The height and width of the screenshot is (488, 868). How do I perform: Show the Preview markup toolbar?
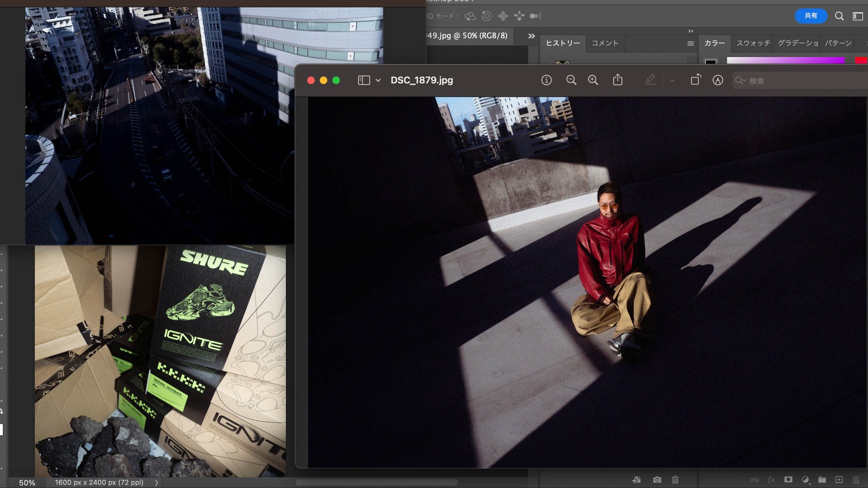pyautogui.click(x=718, y=80)
